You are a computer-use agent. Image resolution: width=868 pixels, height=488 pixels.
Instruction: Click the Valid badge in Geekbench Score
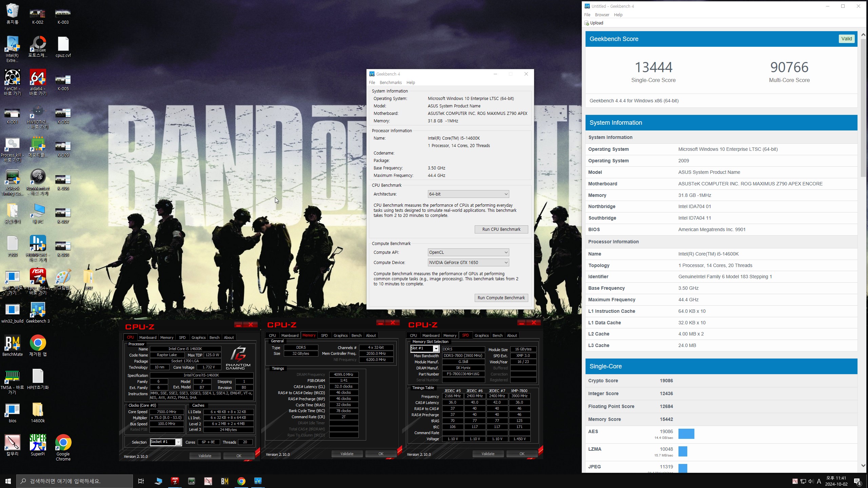pyautogui.click(x=846, y=39)
